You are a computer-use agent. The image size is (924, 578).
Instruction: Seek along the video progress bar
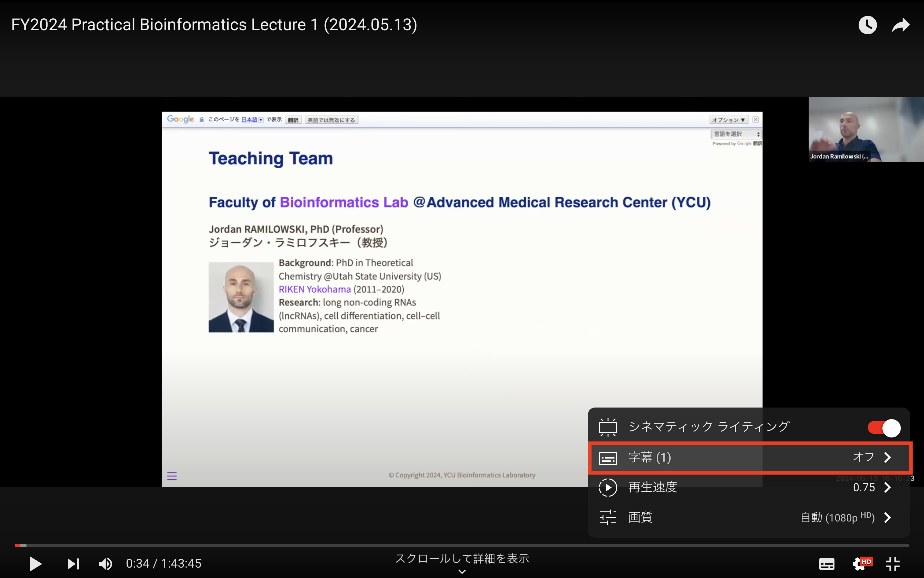click(x=462, y=546)
